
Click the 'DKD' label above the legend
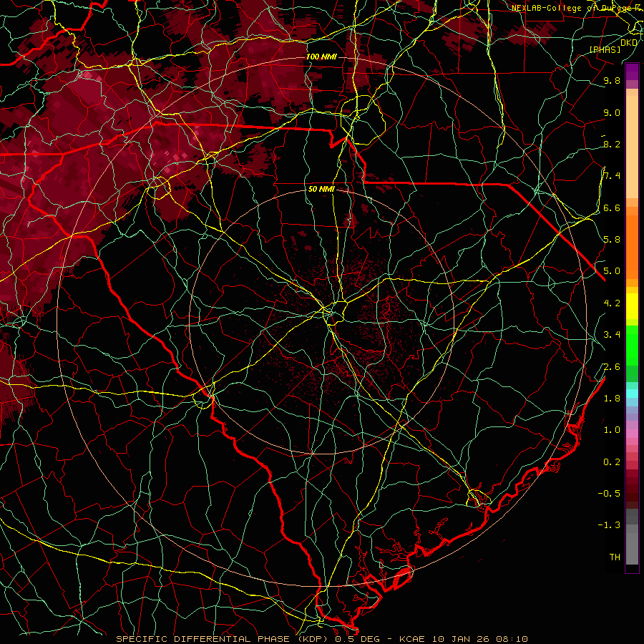(628, 43)
